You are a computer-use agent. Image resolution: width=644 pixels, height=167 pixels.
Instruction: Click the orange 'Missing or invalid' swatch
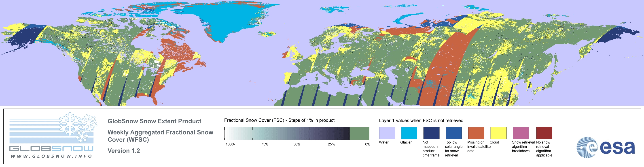(x=476, y=133)
